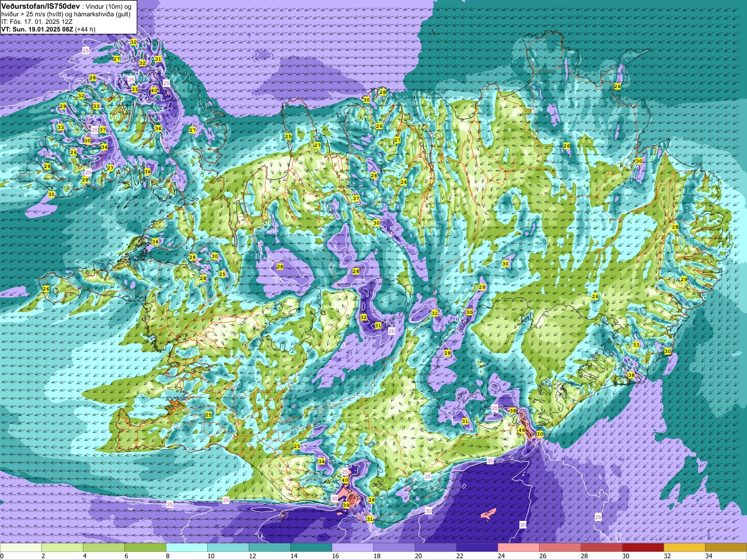Screen dimensions: 747x560
Task: Click the '22' tick on the legend scale
Action: click(x=460, y=556)
